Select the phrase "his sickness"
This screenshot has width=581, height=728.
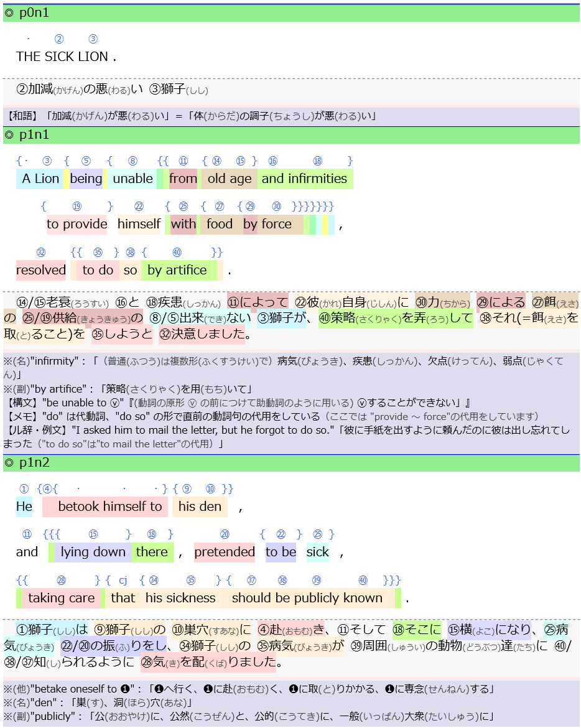(x=180, y=598)
